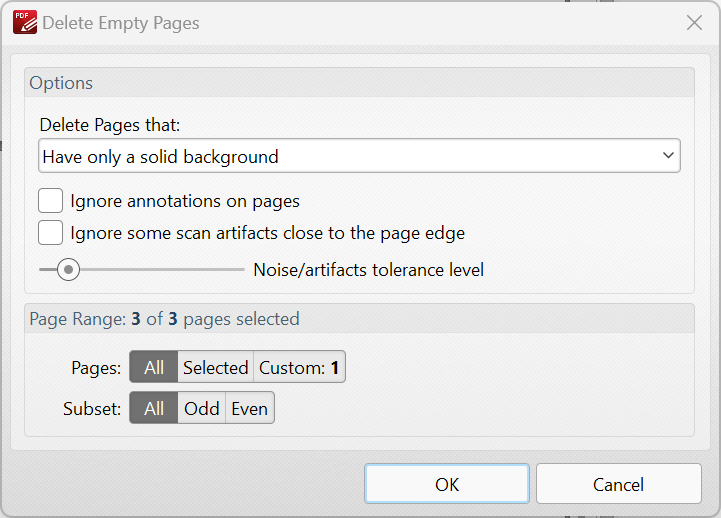Click the Options section header

(x=61, y=83)
